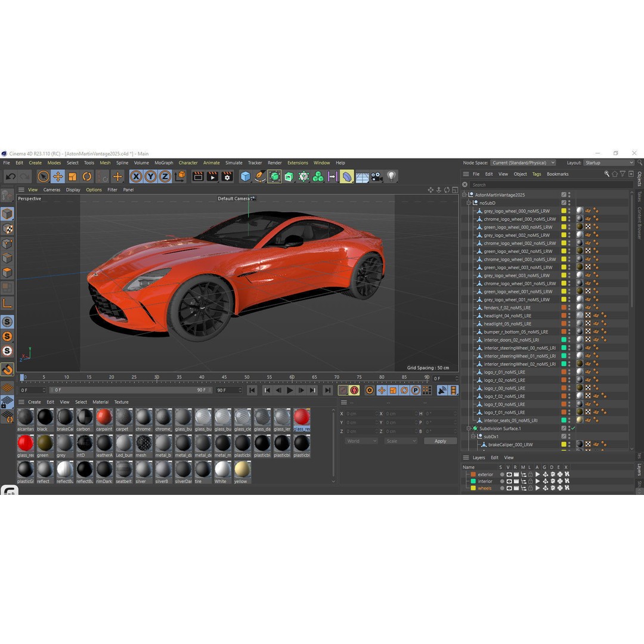Toggle solo dot for interior layer
644x644 pixels.
[x=501, y=481]
